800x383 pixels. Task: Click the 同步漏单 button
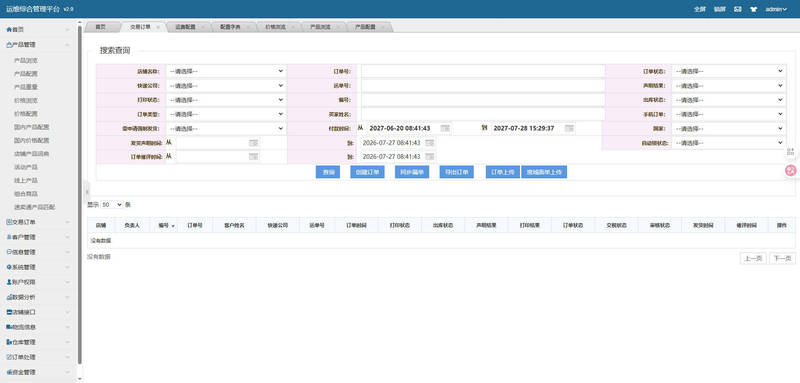click(x=412, y=172)
